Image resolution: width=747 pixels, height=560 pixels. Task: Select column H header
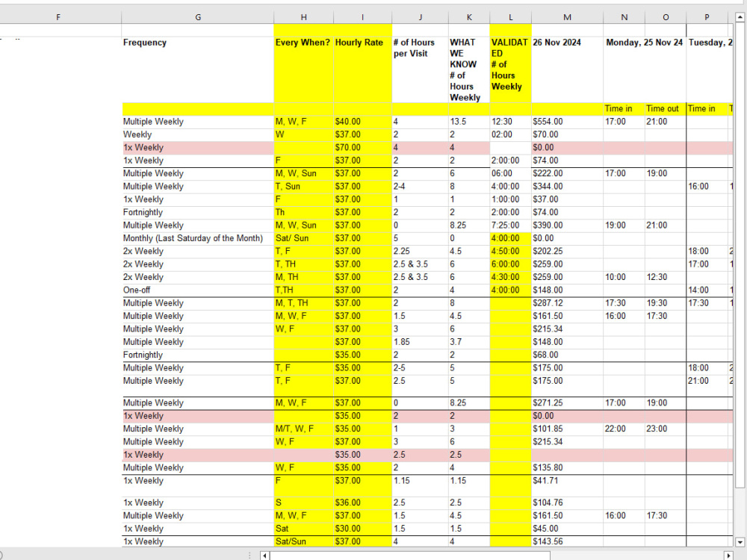pyautogui.click(x=303, y=17)
